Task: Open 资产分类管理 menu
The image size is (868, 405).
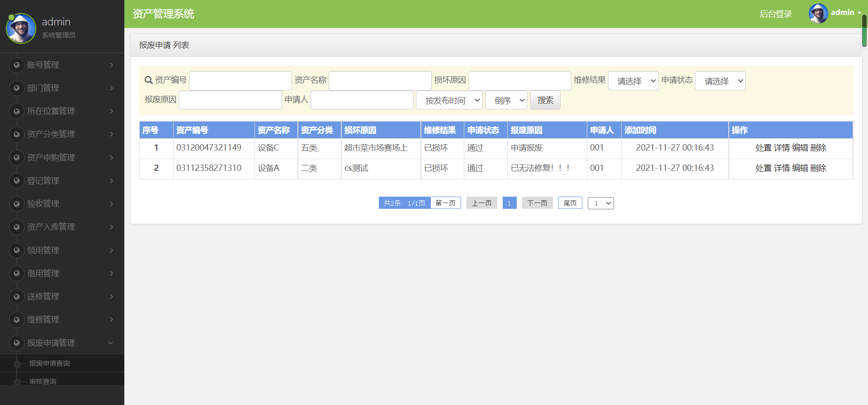Action: (62, 134)
